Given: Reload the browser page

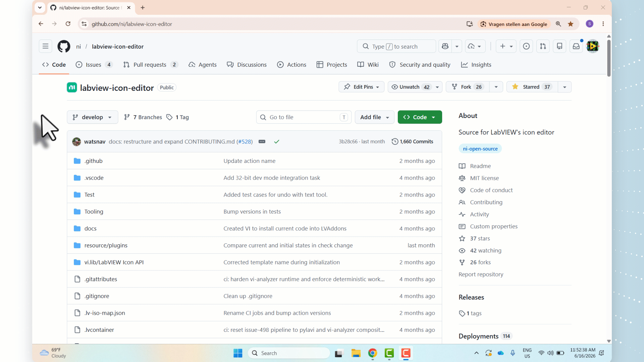Looking at the screenshot, I should 68,24.
